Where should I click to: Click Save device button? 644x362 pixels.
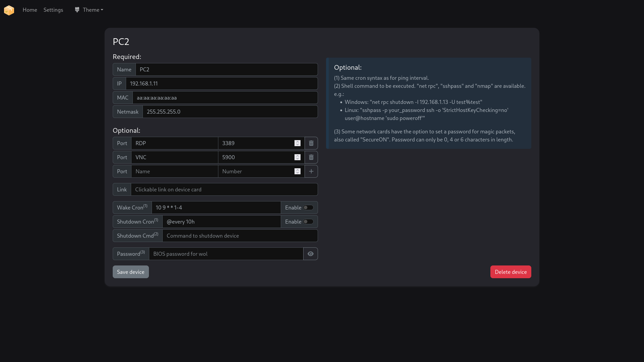(x=130, y=272)
